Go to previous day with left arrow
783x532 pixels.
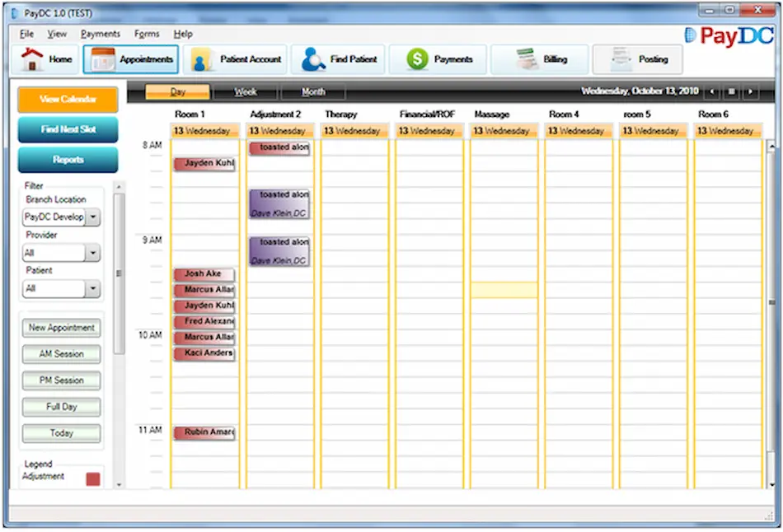(x=714, y=91)
